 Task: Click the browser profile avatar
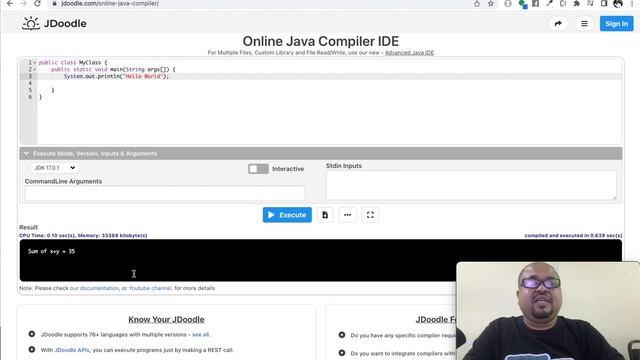(618, 3)
